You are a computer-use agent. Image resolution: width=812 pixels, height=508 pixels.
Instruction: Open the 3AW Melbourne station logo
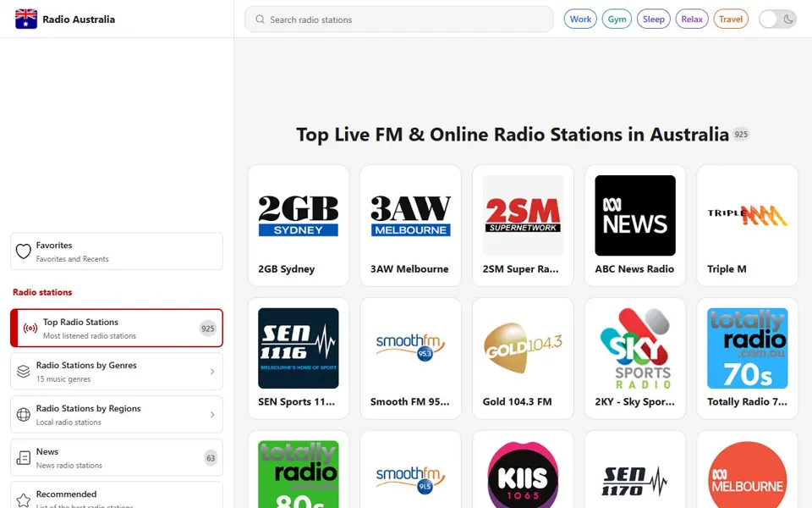point(411,215)
